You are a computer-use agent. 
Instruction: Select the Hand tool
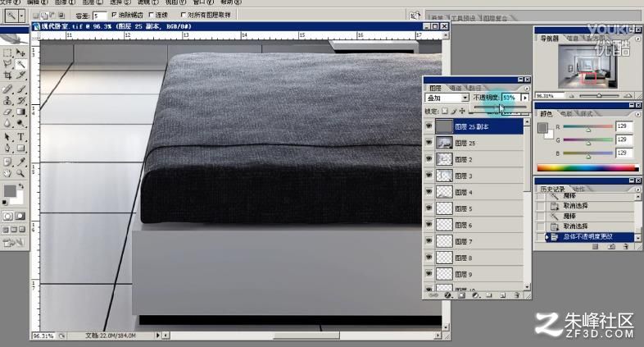pos(8,173)
